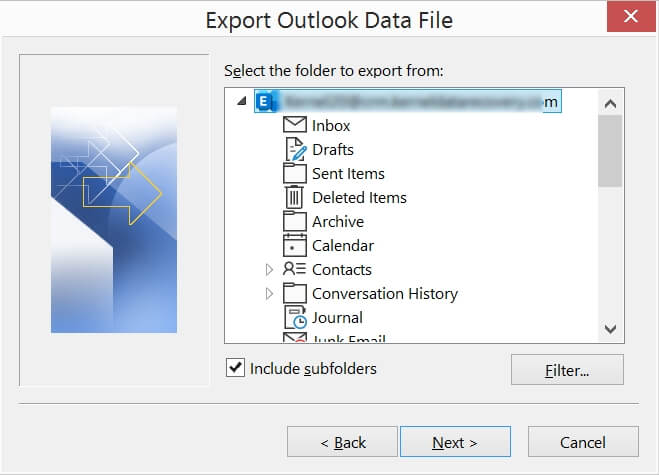Screen dimensions: 659x475
Task: Expand the Contacts folder
Action: click(x=269, y=269)
